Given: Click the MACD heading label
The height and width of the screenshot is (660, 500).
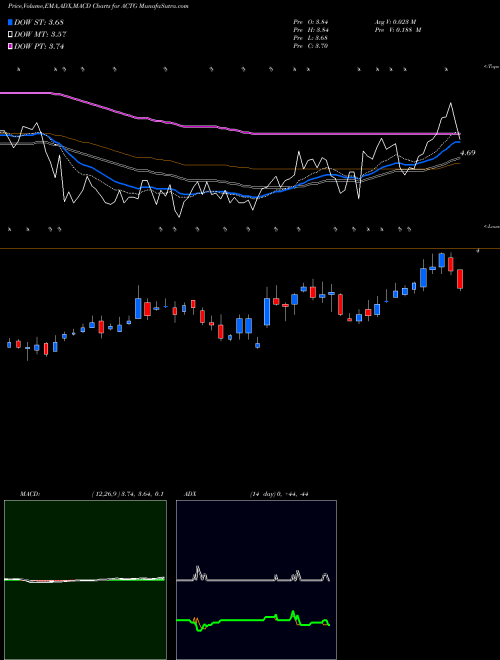Looking at the screenshot, I should (29, 494).
